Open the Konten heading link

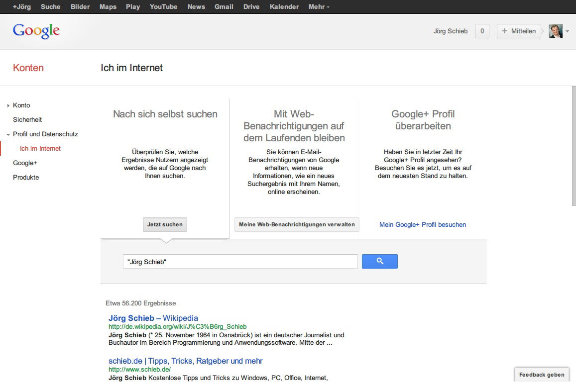(28, 68)
